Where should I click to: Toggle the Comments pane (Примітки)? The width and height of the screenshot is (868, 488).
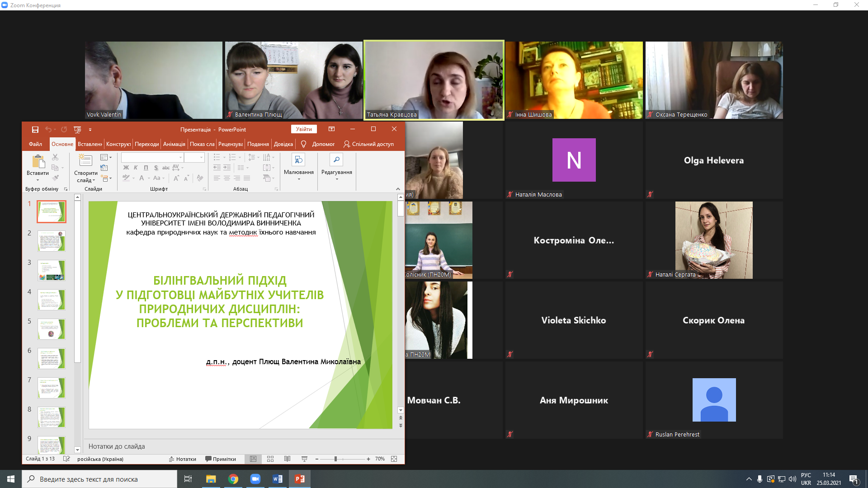click(221, 459)
